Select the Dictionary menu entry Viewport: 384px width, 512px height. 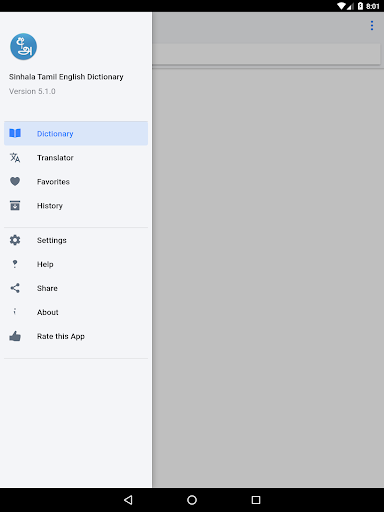coord(76,133)
